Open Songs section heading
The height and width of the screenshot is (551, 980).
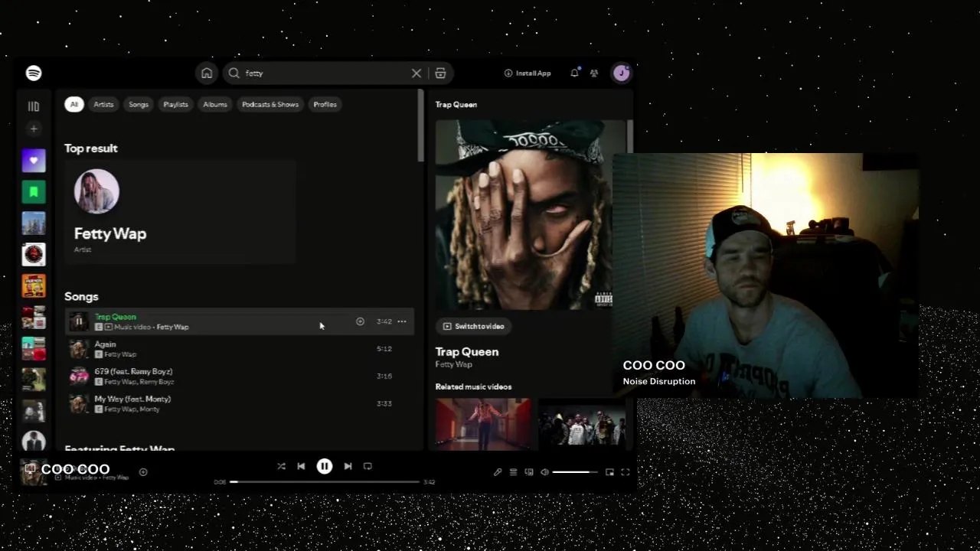(x=81, y=296)
